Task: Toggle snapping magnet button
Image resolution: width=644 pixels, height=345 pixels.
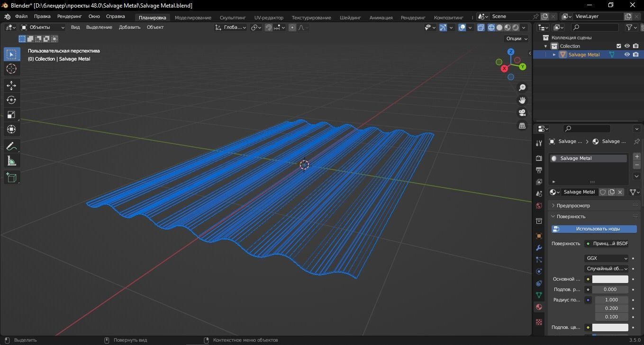Action: (268, 27)
